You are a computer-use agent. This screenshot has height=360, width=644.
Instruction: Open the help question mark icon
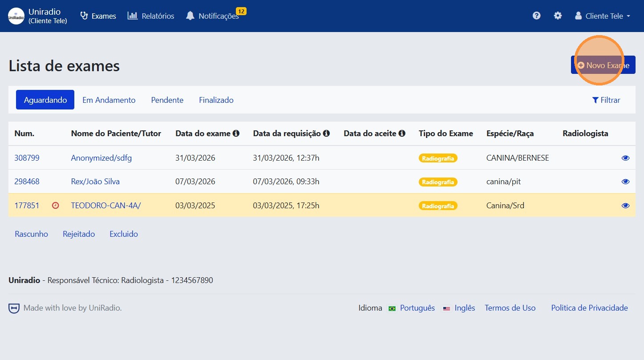(x=536, y=16)
